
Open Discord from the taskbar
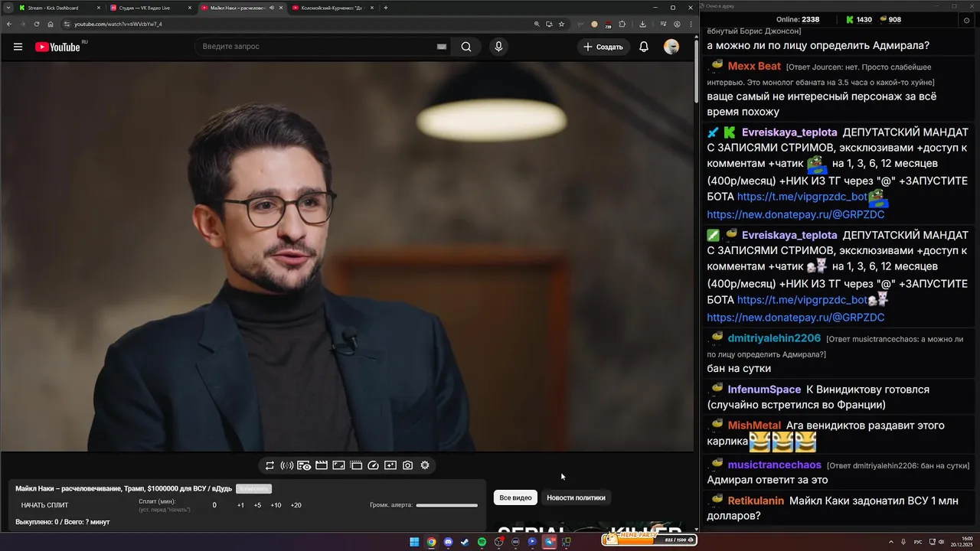[448, 542]
